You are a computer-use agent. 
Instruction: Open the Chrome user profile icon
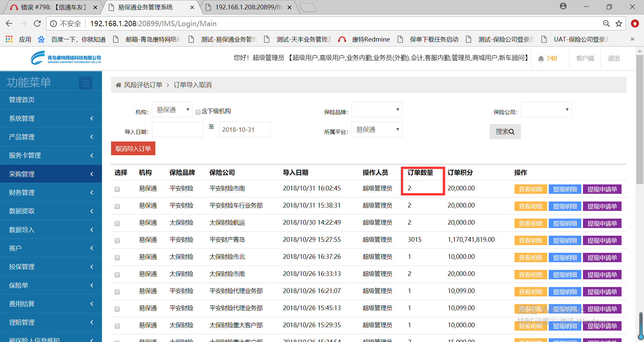pos(563,6)
